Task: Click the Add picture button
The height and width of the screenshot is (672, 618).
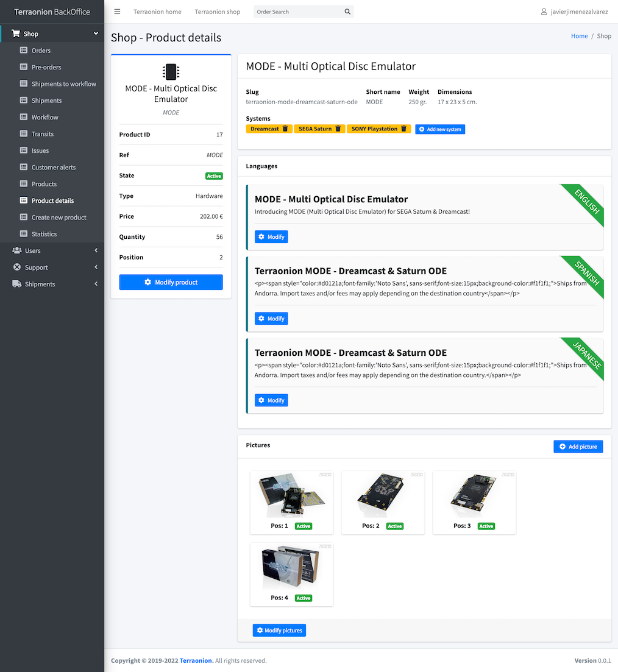Action: coord(578,447)
